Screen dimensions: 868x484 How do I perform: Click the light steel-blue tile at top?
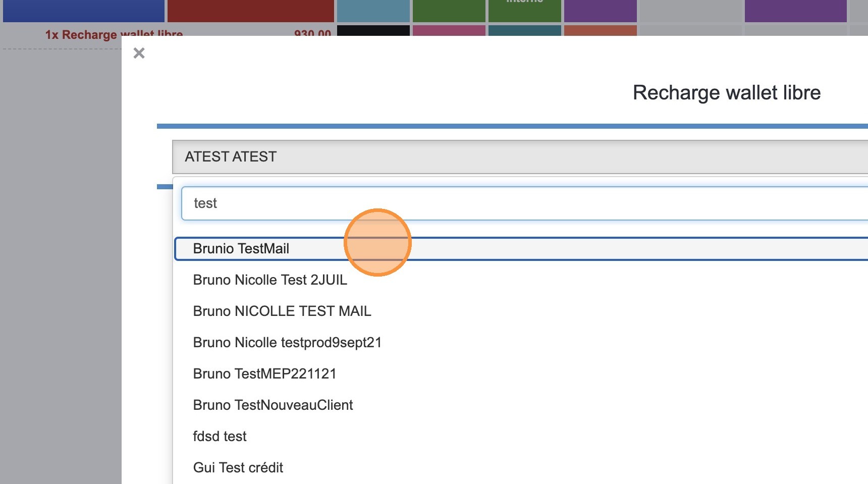click(x=373, y=11)
